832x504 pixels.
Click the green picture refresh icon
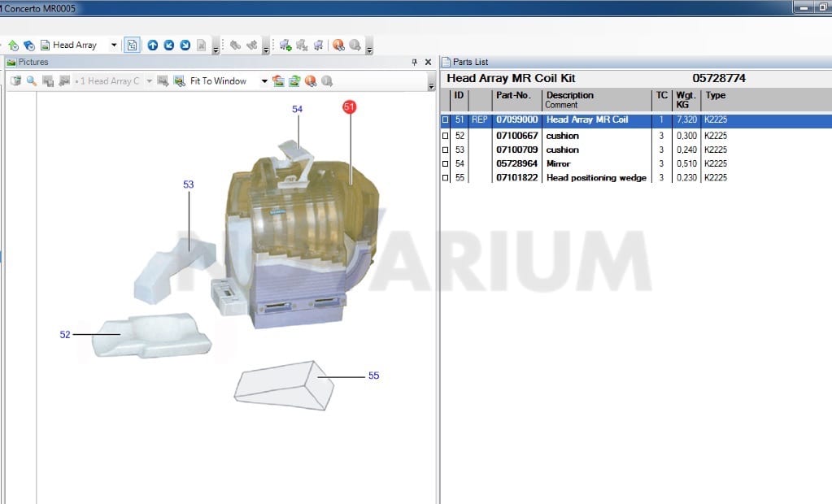coord(294,81)
